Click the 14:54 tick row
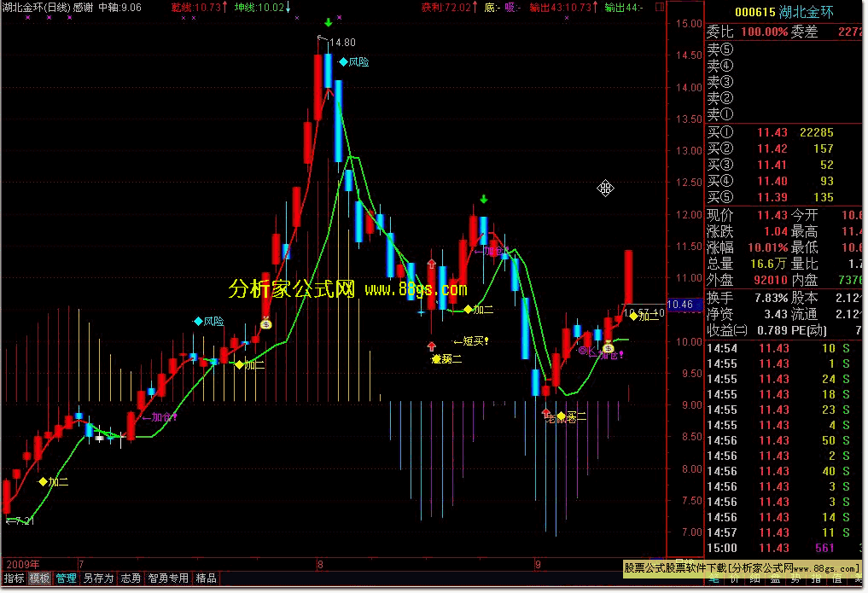This screenshot has height=593, width=868. (x=784, y=348)
